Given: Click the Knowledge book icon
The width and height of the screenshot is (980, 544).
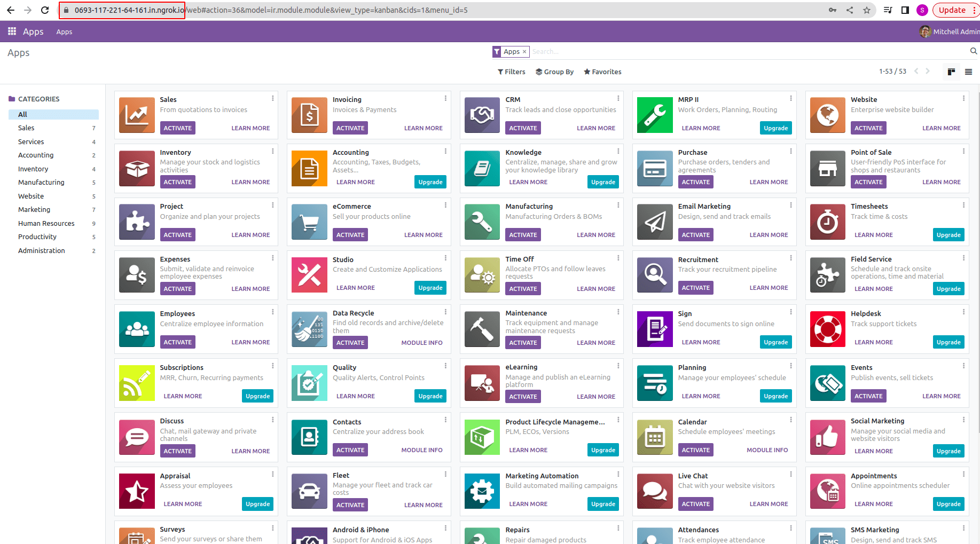Looking at the screenshot, I should (482, 168).
